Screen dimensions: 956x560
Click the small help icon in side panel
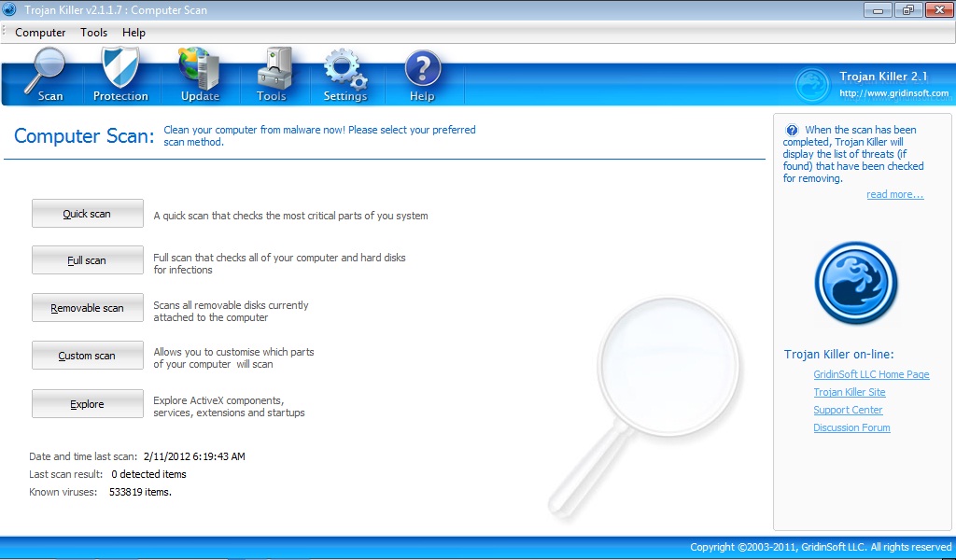click(792, 130)
